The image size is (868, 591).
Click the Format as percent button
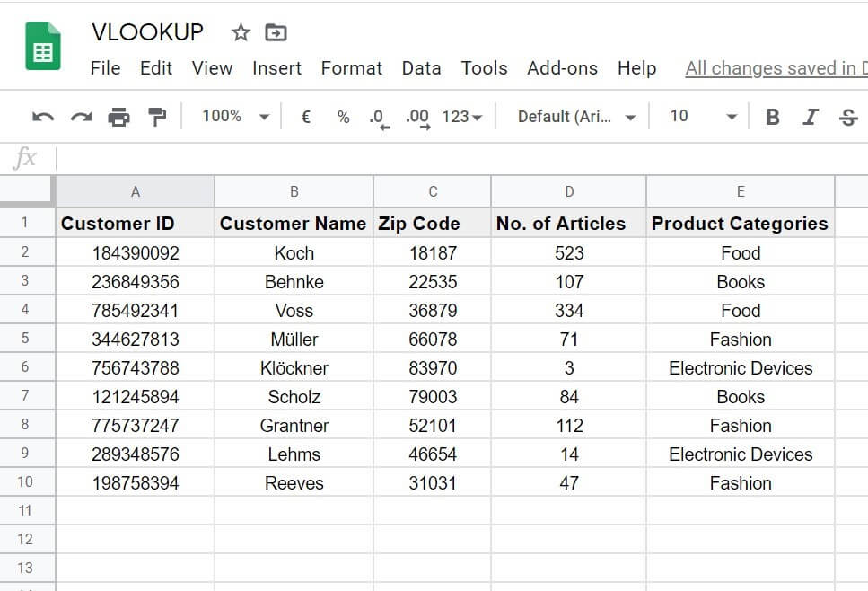coord(343,117)
